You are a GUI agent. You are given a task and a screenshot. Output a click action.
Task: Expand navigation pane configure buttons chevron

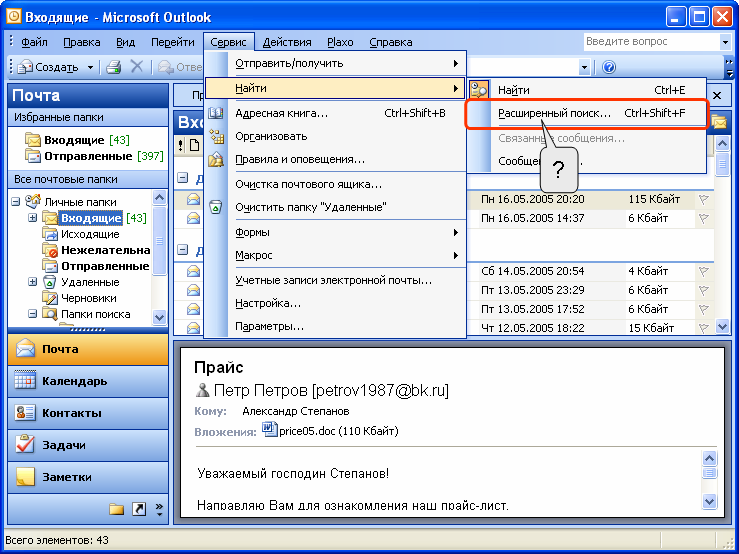[x=159, y=509]
